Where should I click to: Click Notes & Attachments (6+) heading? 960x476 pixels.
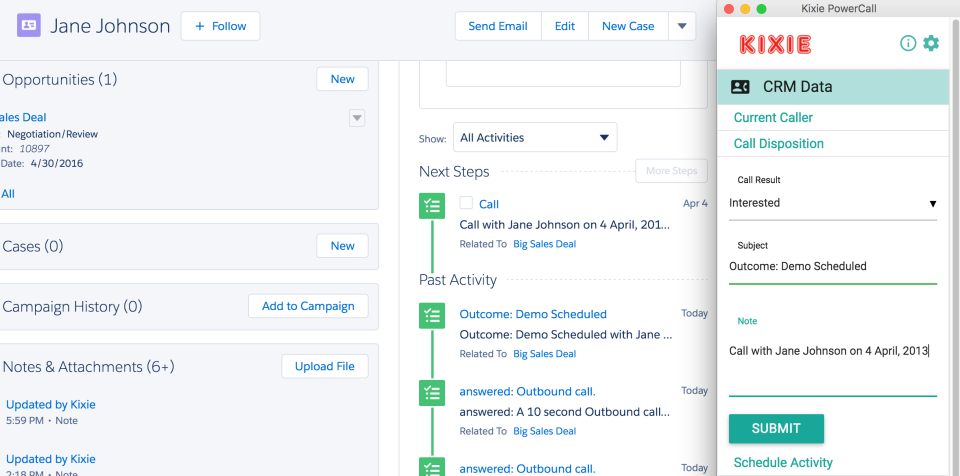click(x=89, y=367)
